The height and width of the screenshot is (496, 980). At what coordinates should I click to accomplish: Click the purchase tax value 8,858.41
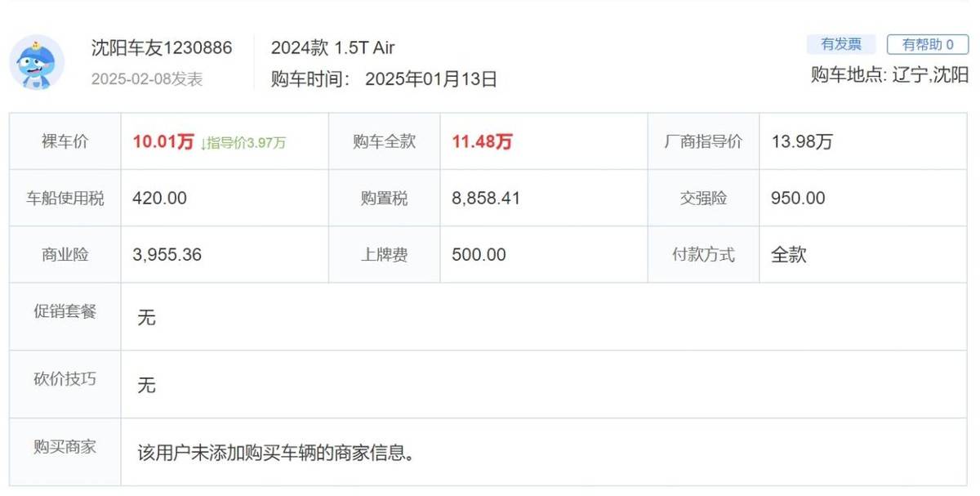click(486, 199)
